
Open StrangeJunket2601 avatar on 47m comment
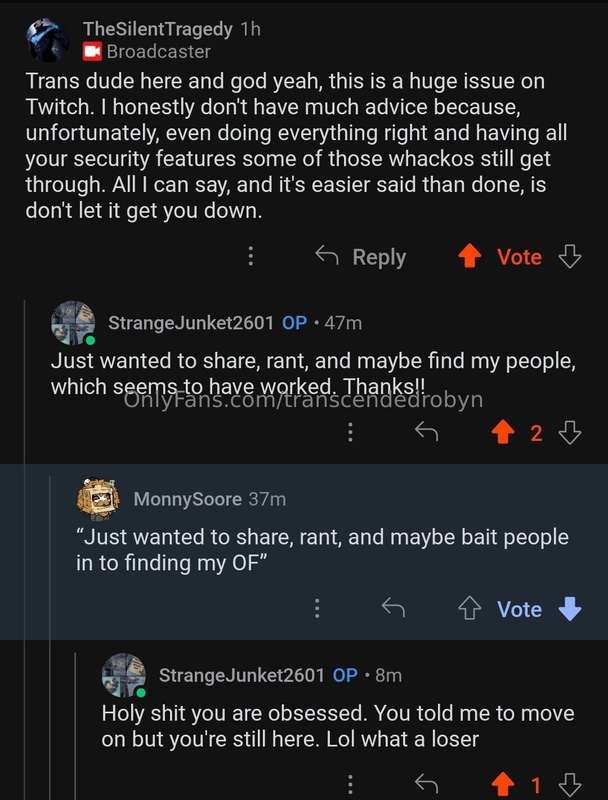(73, 322)
